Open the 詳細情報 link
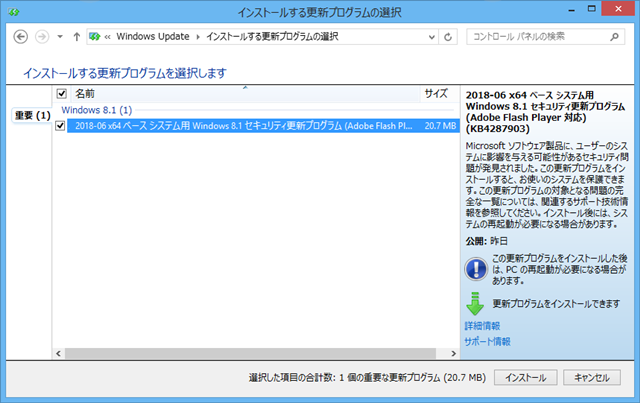Image resolution: width=640 pixels, height=403 pixels. pyautogui.click(x=482, y=326)
